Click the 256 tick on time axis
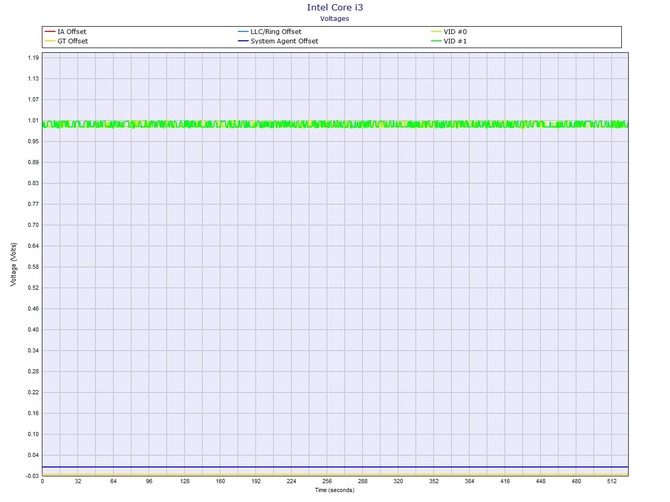The height and width of the screenshot is (502, 670). coord(327,481)
